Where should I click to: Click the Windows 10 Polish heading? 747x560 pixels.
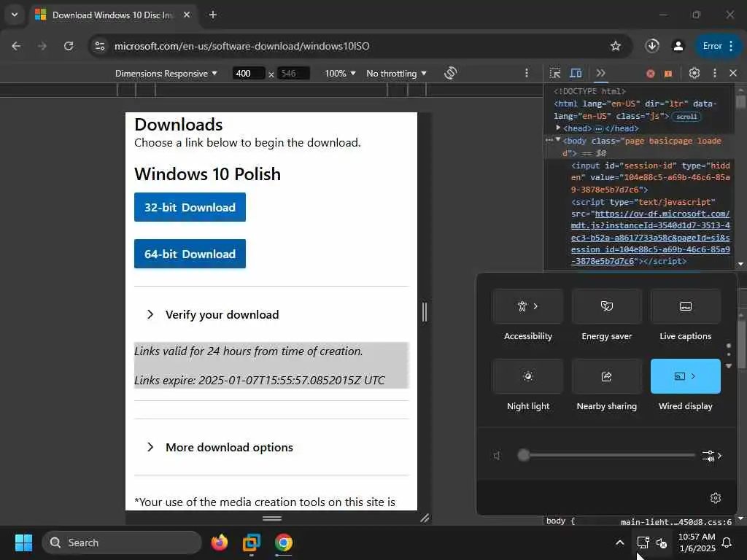point(208,174)
